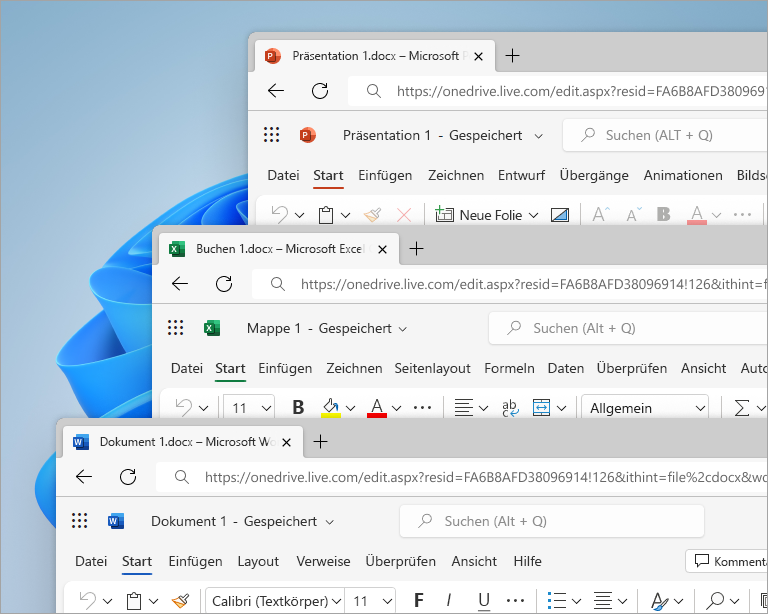Click the font color A in PowerPoint
768x614 pixels.
point(696,214)
